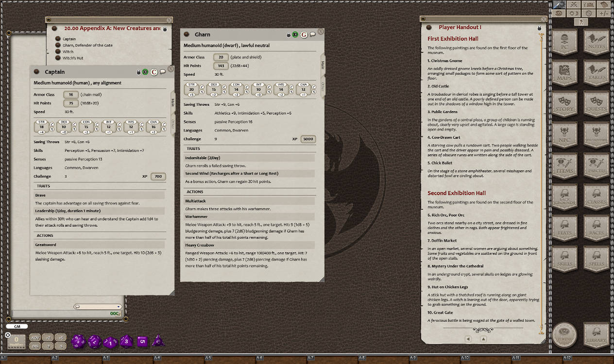Image resolution: width=614 pixels, height=364 pixels.
Task: Select the Witch entry in the Appendix A list
Action: [x=68, y=51]
